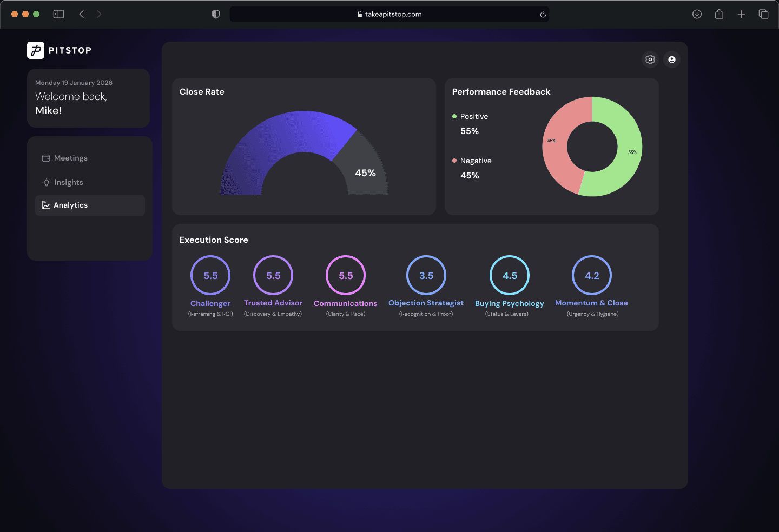
Task: Select the Analytics menu item
Action: pos(70,205)
